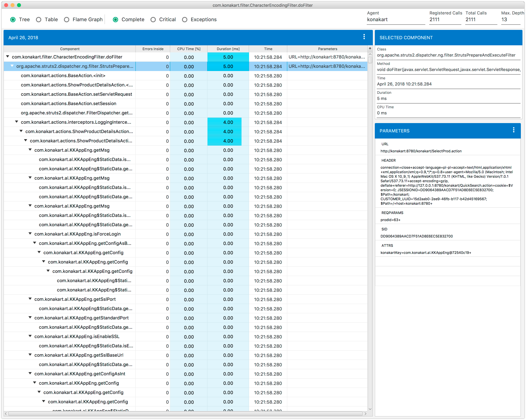The image size is (526, 420).
Task: Collapse the StrutsPrepare filter node
Action: pyautogui.click(x=12, y=66)
